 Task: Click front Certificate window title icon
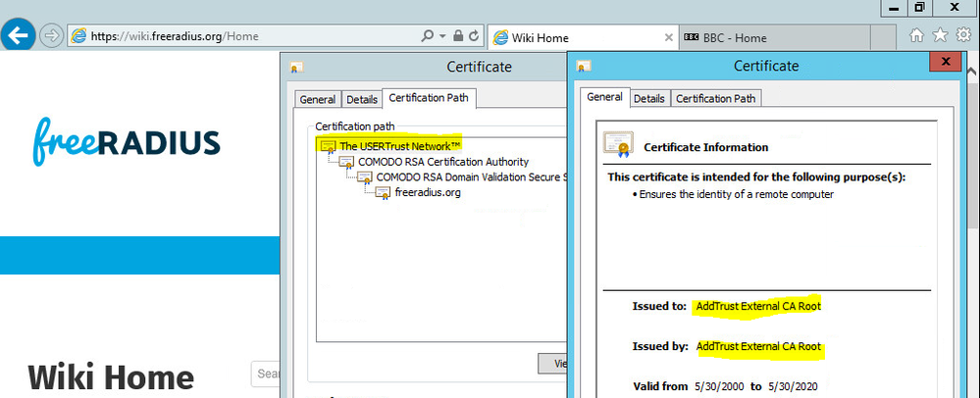[584, 67]
